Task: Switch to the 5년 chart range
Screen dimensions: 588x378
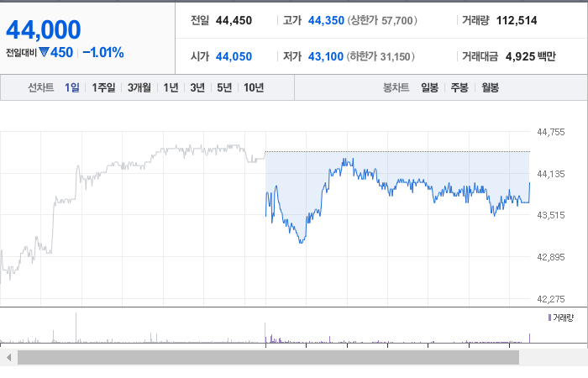Action: click(224, 87)
